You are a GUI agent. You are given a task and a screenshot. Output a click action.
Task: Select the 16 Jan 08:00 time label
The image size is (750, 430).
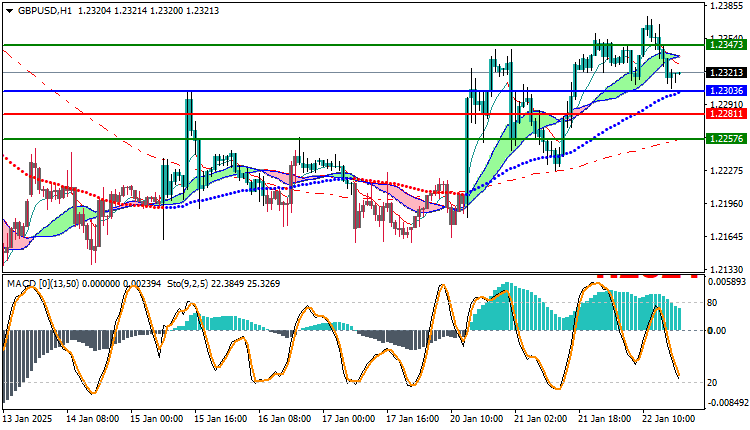coord(285,419)
